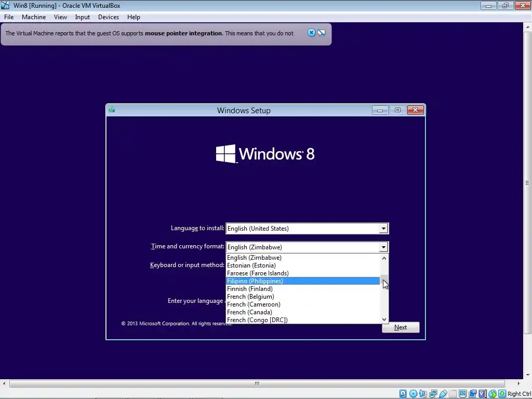Viewport: 532px width, 399px height.
Task: Click the VirtualBox app icon in title bar
Action: pyautogui.click(x=5, y=5)
